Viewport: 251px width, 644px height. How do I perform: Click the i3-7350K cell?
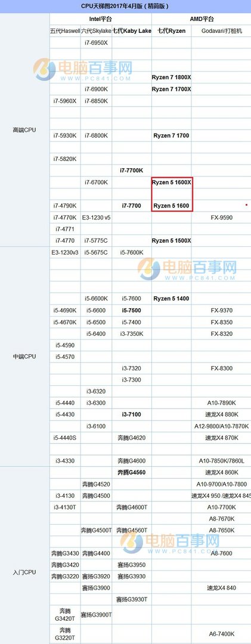point(131,333)
